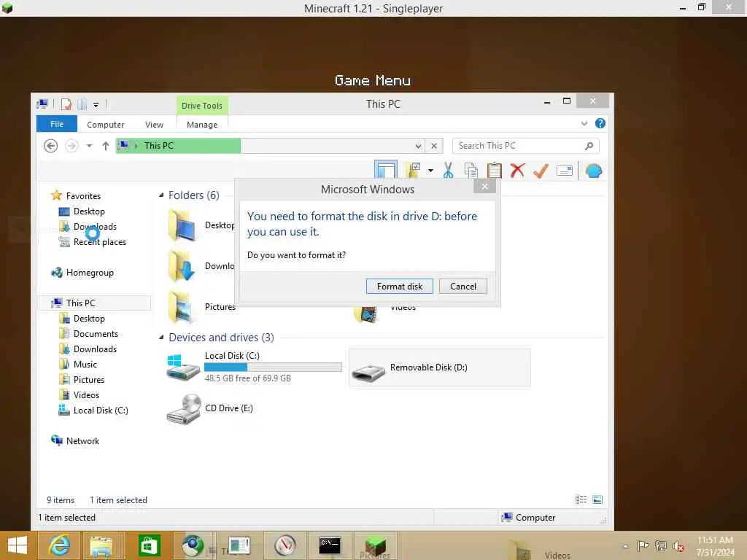Image resolution: width=747 pixels, height=560 pixels.
Task: Select Removable Disk (D:) drive
Action: tap(439, 367)
